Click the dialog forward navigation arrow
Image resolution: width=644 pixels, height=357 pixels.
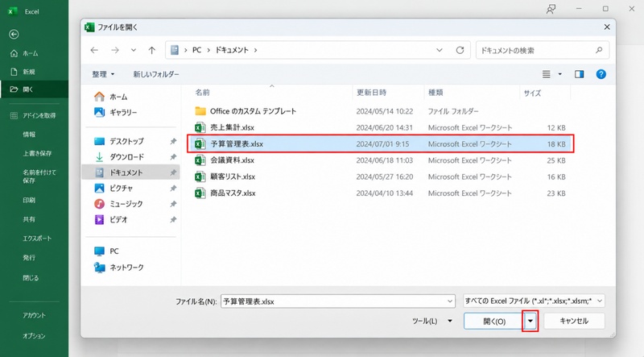tap(115, 50)
